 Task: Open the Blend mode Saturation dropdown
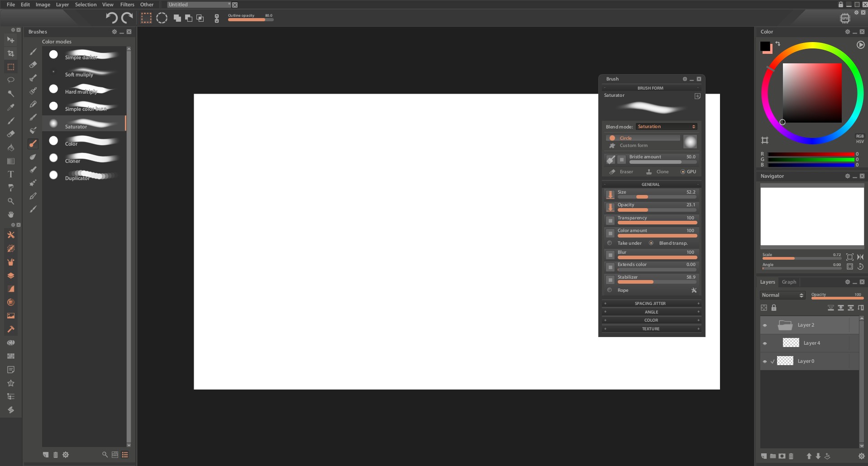coord(666,127)
